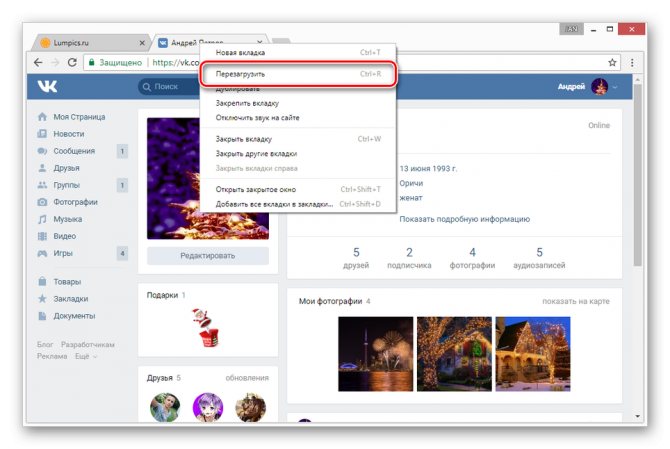Click the Поиск search field
The height and width of the screenshot is (449, 670).
pos(170,87)
